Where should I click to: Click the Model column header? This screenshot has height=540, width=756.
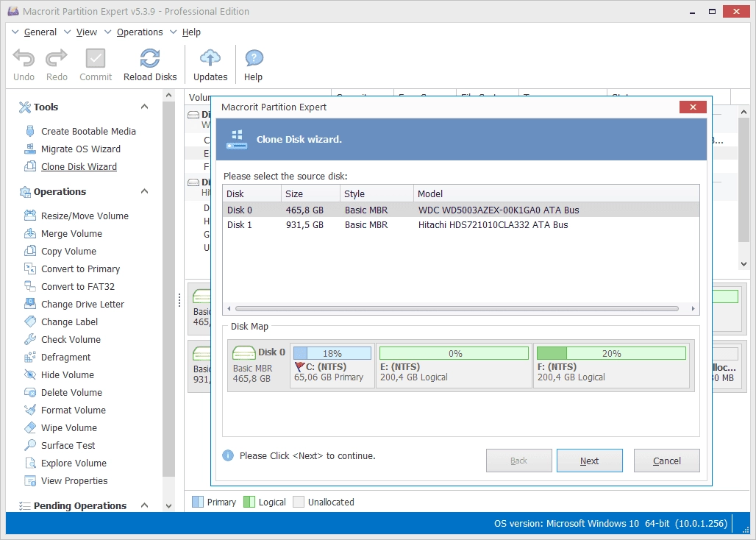557,193
